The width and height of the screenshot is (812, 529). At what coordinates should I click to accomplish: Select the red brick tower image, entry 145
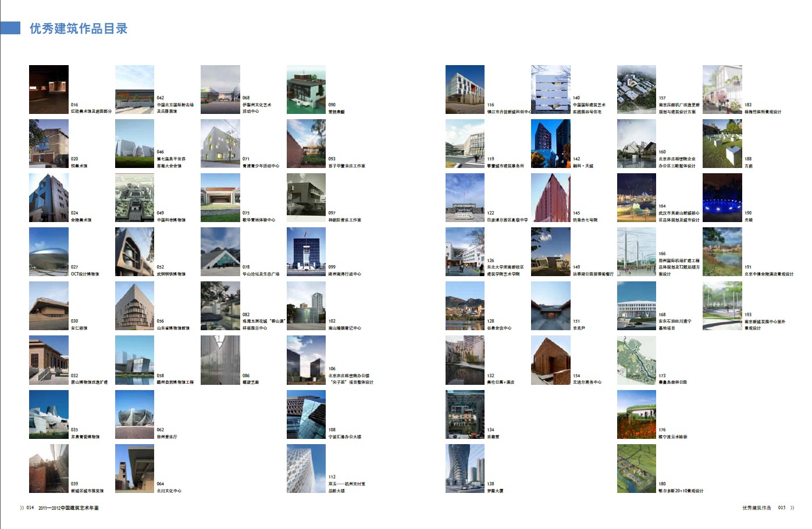tap(550, 198)
